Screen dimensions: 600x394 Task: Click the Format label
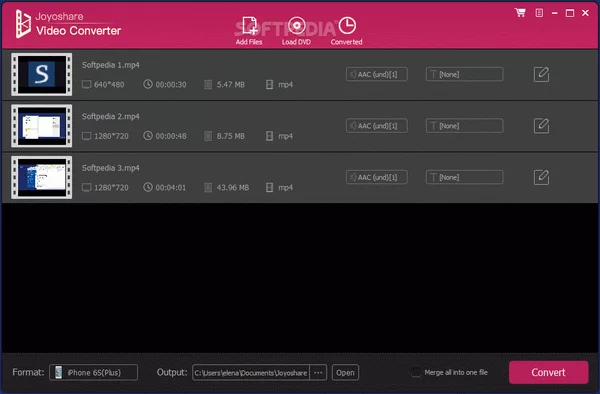click(28, 372)
